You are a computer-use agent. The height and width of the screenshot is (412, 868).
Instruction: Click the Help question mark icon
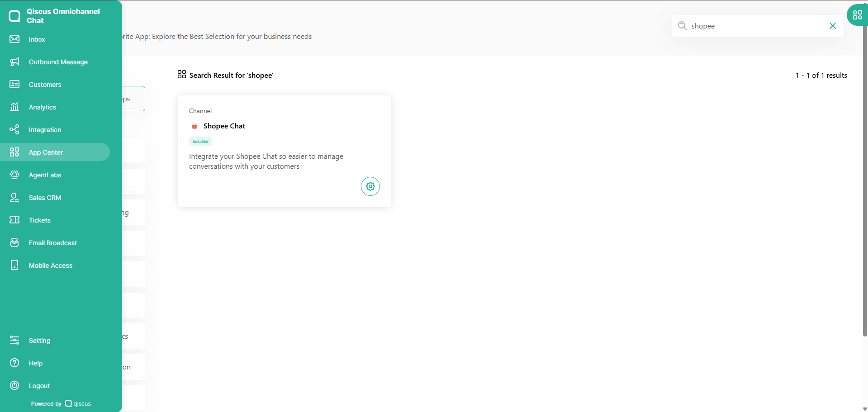tap(14, 363)
